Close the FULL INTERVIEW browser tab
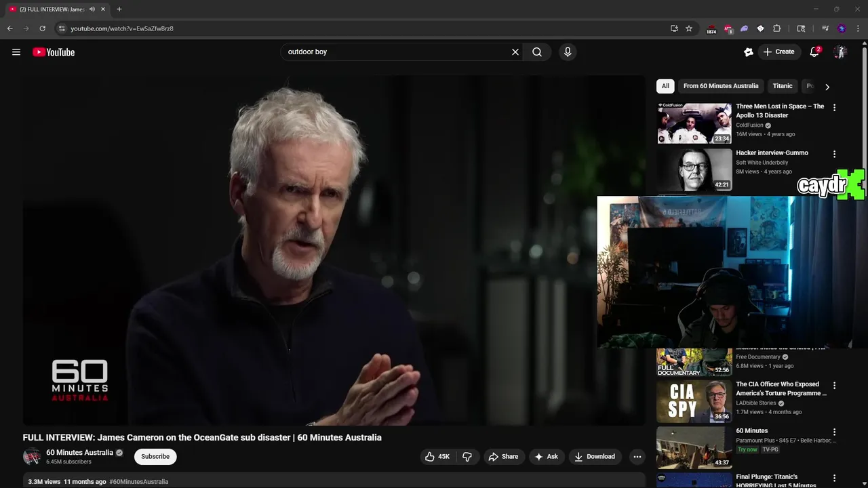 point(103,9)
